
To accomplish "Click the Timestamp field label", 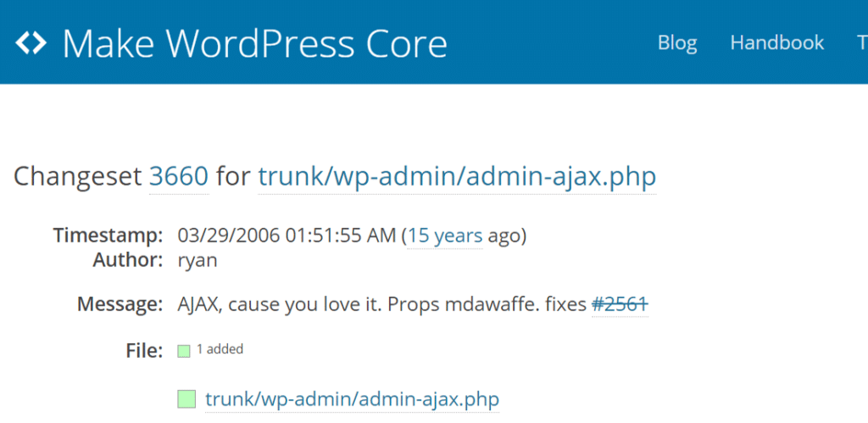I will [x=108, y=235].
